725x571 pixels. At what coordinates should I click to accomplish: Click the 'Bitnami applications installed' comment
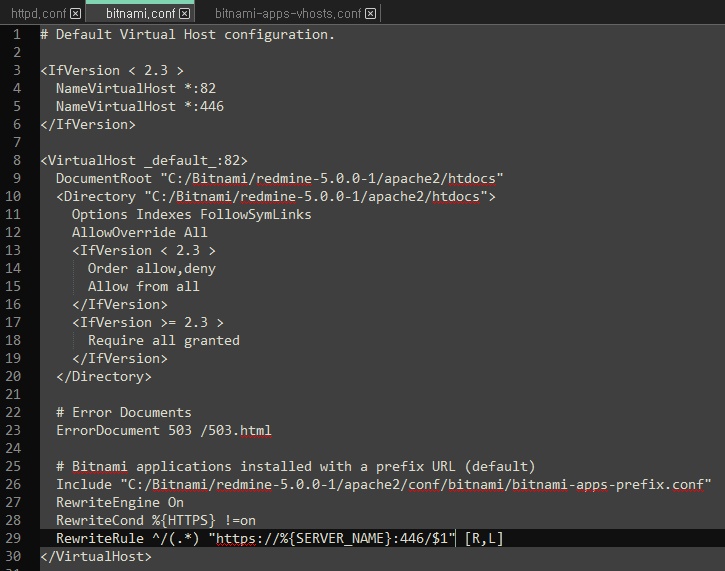295,467
